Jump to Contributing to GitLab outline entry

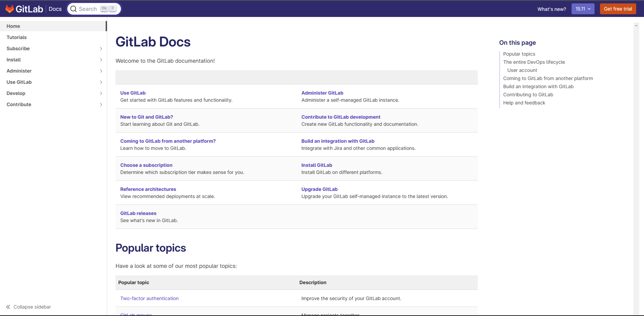[528, 95]
